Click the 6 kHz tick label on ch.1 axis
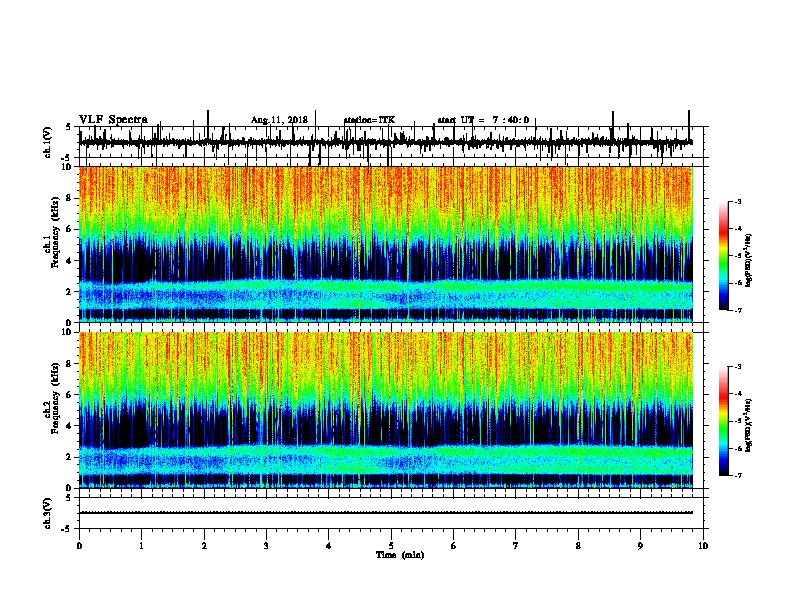Image resolution: width=792 pixels, height=612 pixels. click(x=71, y=229)
